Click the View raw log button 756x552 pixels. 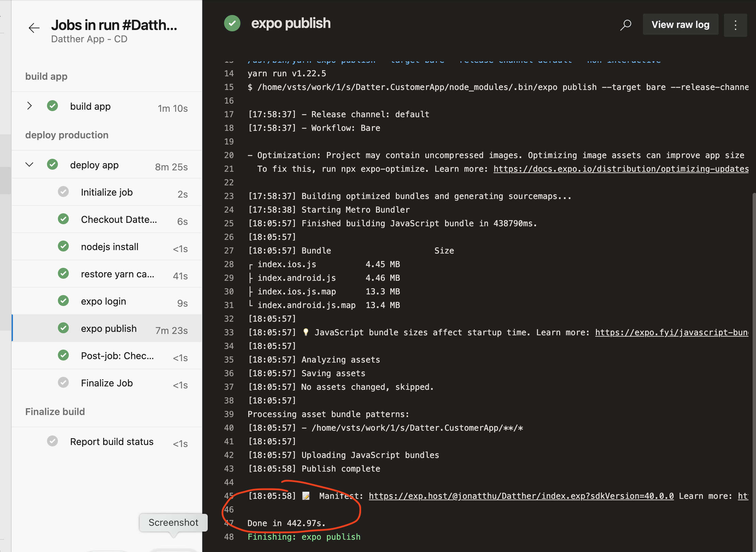pos(680,25)
